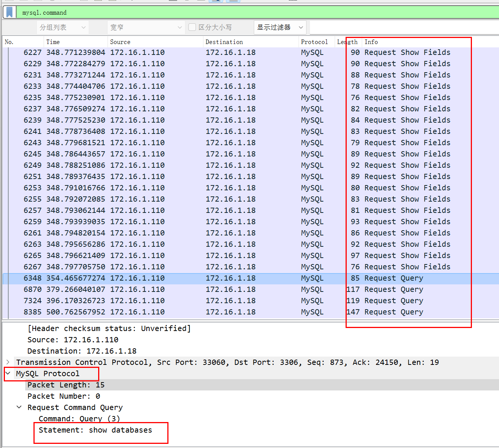This screenshot has height=448, width=499.
Task: Select the row numbered 6261
Action: (251, 233)
